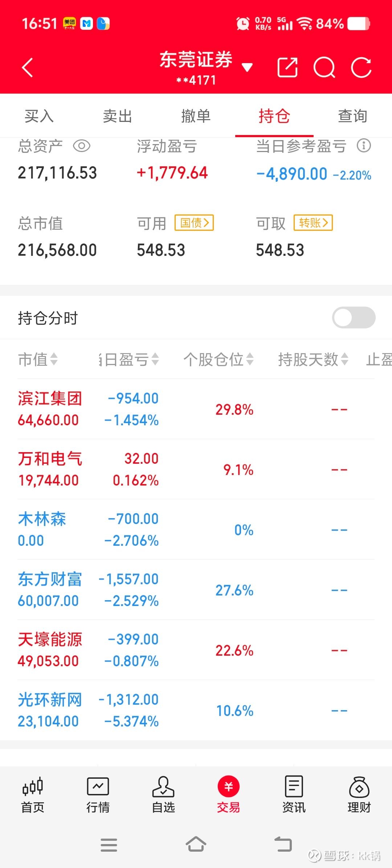
Task: Switch to the 查询 tab
Action: (352, 116)
